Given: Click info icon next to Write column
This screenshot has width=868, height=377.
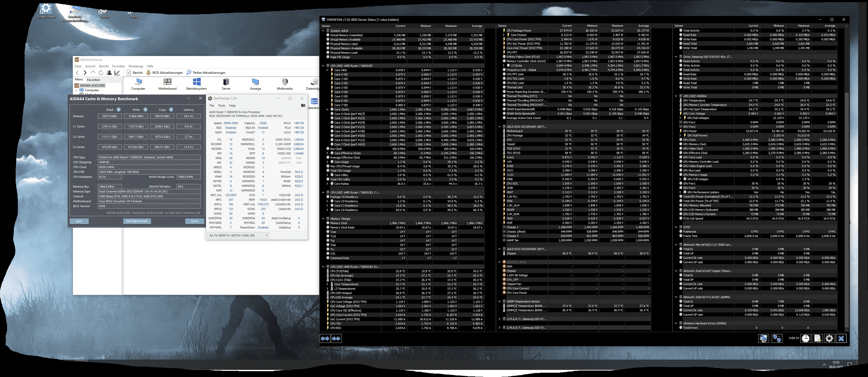Looking at the screenshot, I should 145,109.
